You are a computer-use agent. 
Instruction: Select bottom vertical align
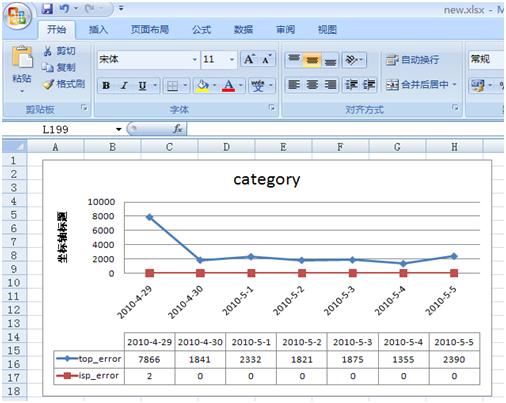pos(330,60)
